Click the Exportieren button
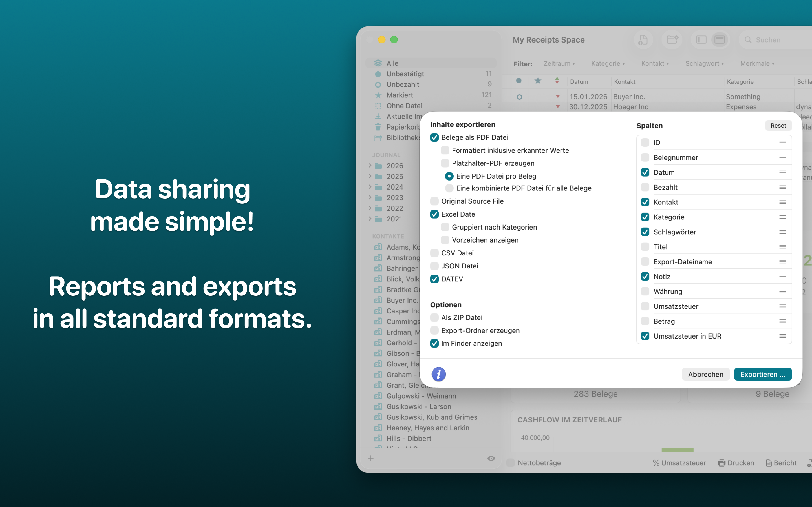 763,374
